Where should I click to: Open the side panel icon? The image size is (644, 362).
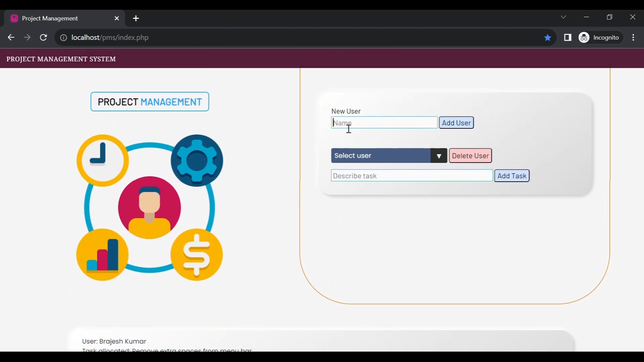(568, 38)
